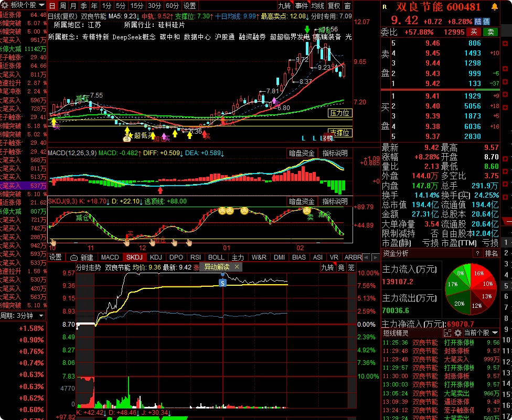The height and width of the screenshot is (420, 512).
Task: Click the 超低买 star signal icon
Action: pos(131,135)
